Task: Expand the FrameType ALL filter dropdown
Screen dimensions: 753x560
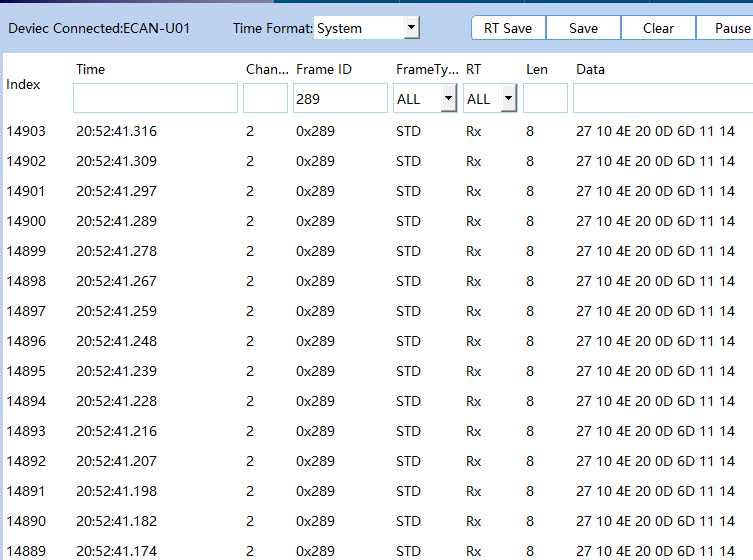Action: [447, 99]
